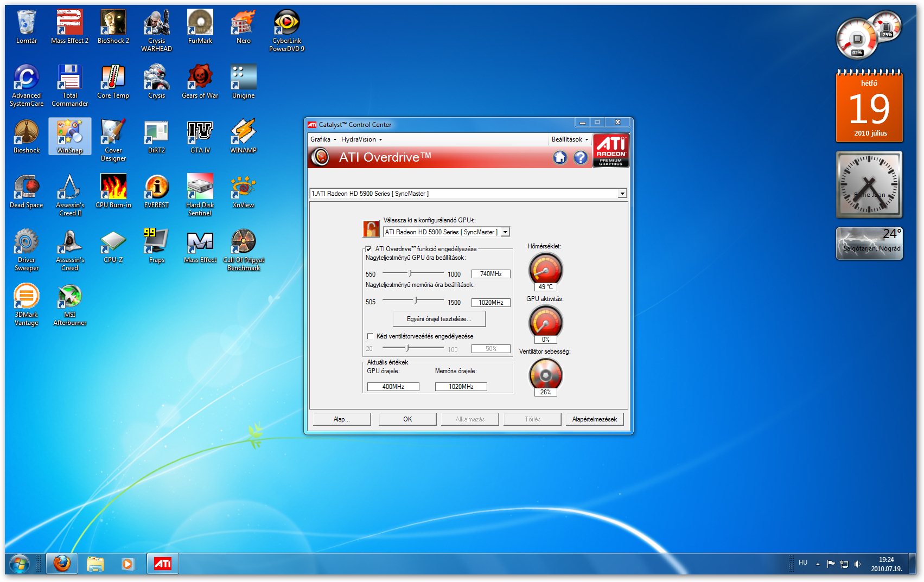Select Hard Disk Sentinel icon
The width and height of the screenshot is (924, 582).
(200, 195)
